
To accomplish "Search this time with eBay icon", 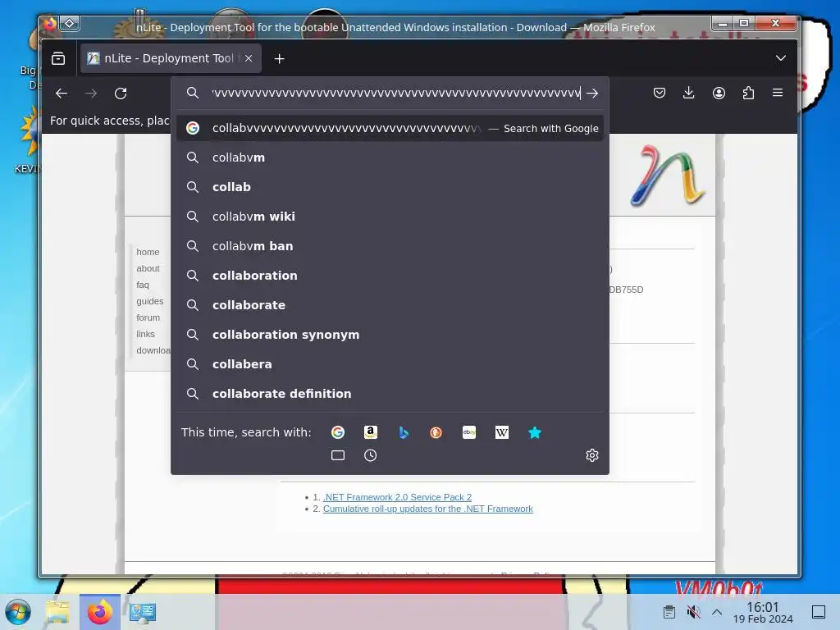I will click(469, 432).
